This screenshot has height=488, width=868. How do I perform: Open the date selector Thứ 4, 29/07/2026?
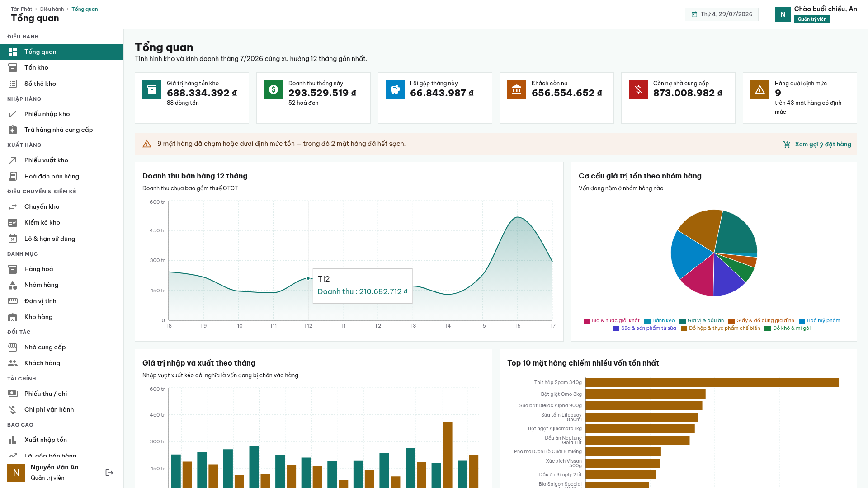pos(722,14)
